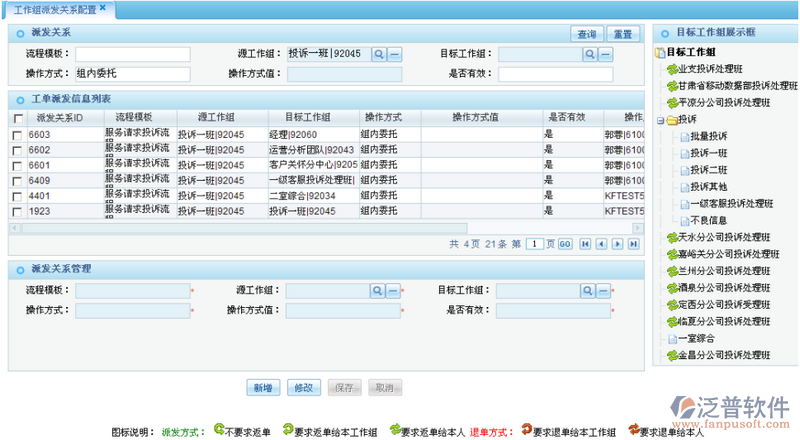Close the 工作组派发关系配置 tab

102,8
